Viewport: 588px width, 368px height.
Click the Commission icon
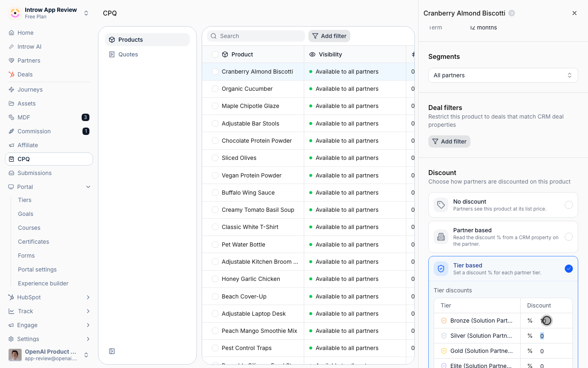11,131
